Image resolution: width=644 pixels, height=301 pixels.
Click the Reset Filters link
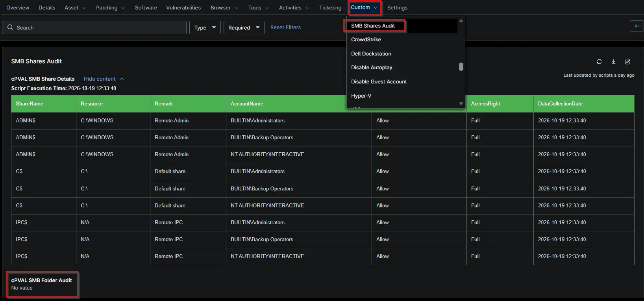coord(285,27)
